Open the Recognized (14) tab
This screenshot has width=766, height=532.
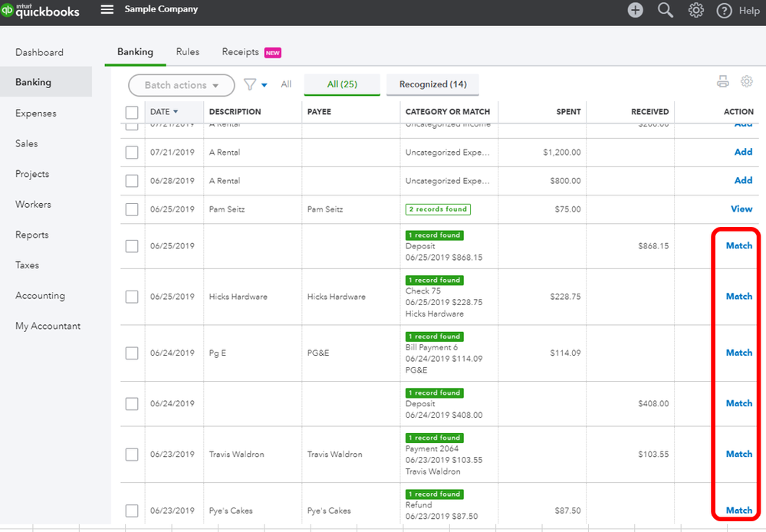[x=432, y=84]
